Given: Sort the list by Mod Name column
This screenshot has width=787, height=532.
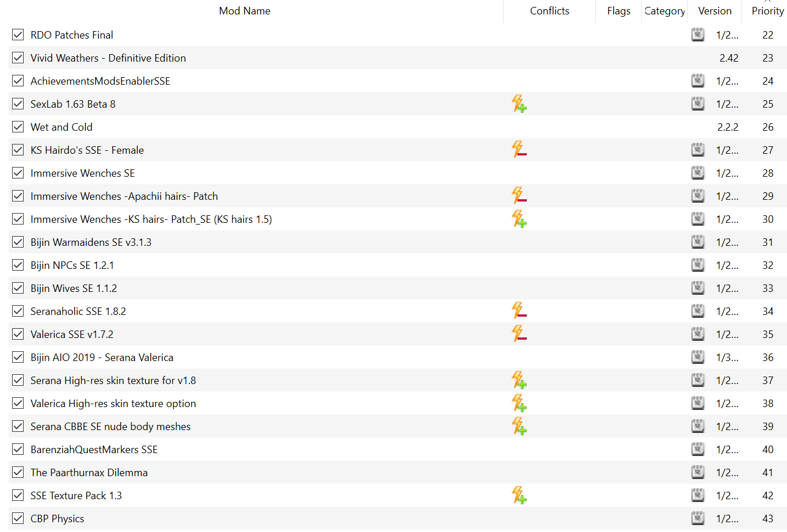Looking at the screenshot, I should click(x=245, y=11).
